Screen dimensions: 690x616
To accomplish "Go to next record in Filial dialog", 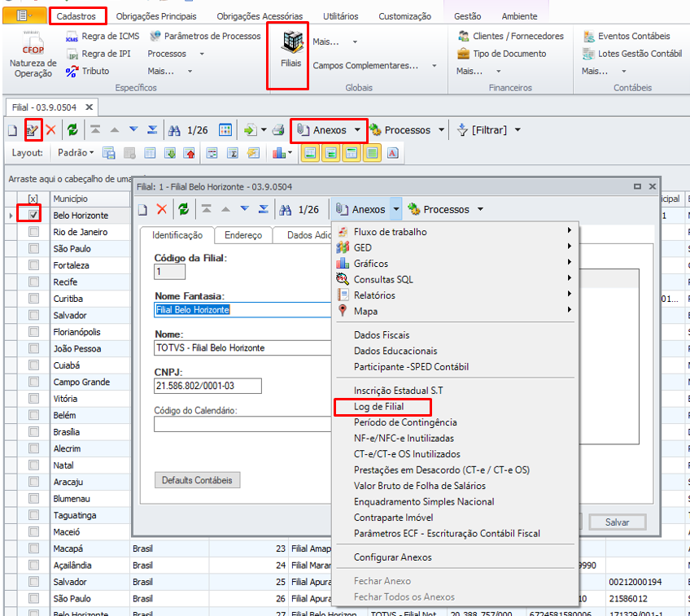I will [245, 209].
